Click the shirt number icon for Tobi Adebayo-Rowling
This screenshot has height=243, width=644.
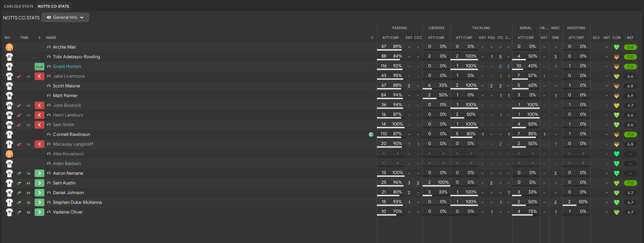[x=9, y=57]
